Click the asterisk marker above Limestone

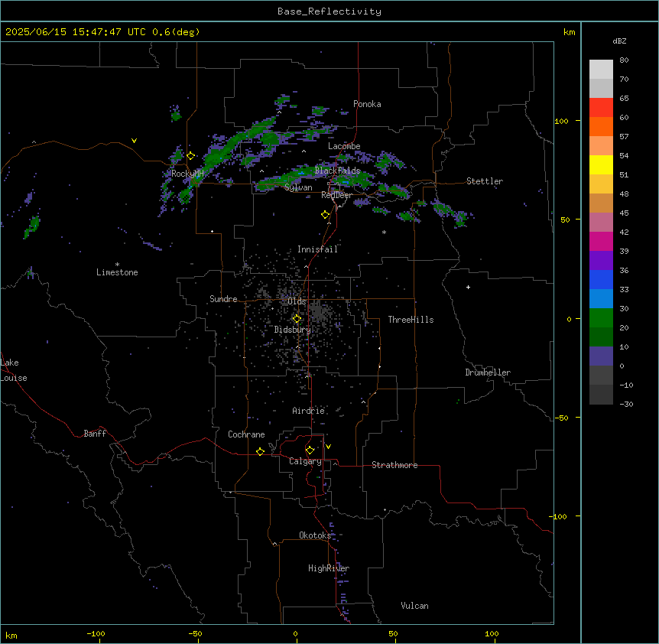[117, 265]
